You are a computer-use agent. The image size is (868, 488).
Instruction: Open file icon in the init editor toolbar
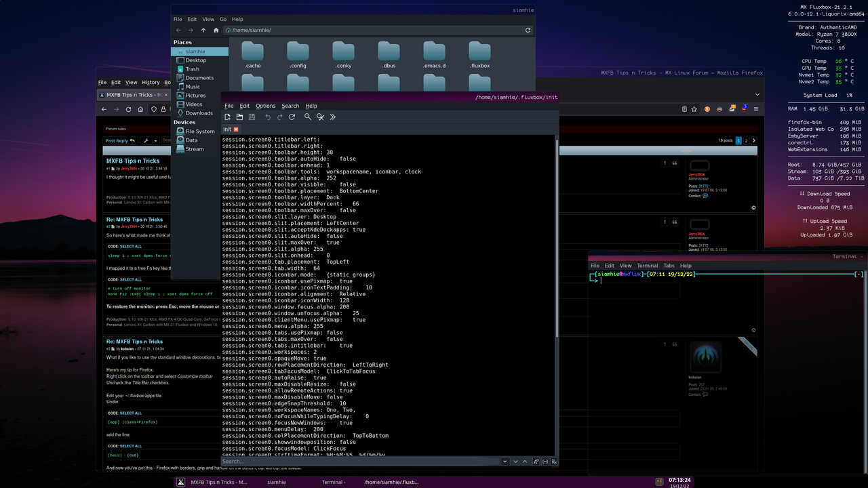point(239,117)
